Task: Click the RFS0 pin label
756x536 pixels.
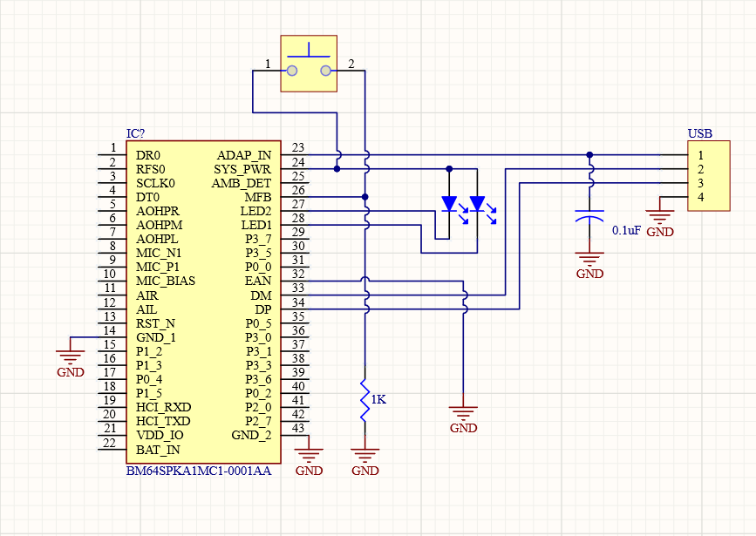Action: click(151, 170)
